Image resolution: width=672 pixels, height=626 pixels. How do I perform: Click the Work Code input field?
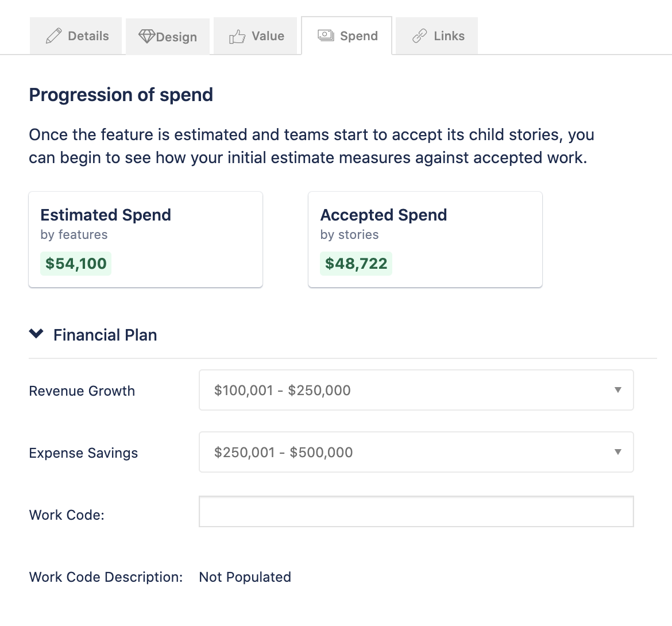pyautogui.click(x=416, y=512)
